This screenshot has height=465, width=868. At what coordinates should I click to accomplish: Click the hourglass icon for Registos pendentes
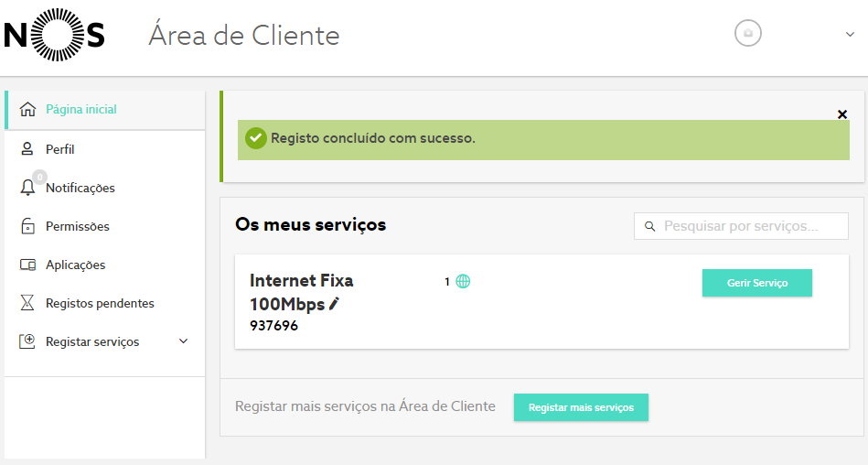[27, 303]
